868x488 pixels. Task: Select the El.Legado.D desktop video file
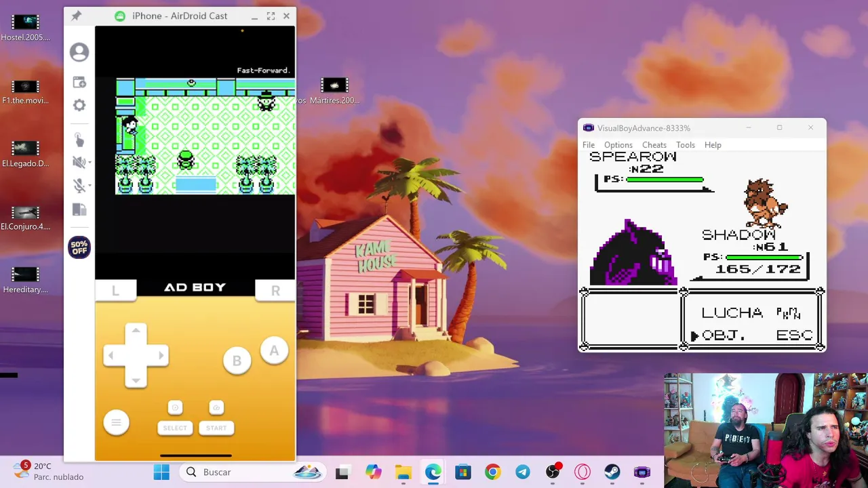(x=25, y=154)
